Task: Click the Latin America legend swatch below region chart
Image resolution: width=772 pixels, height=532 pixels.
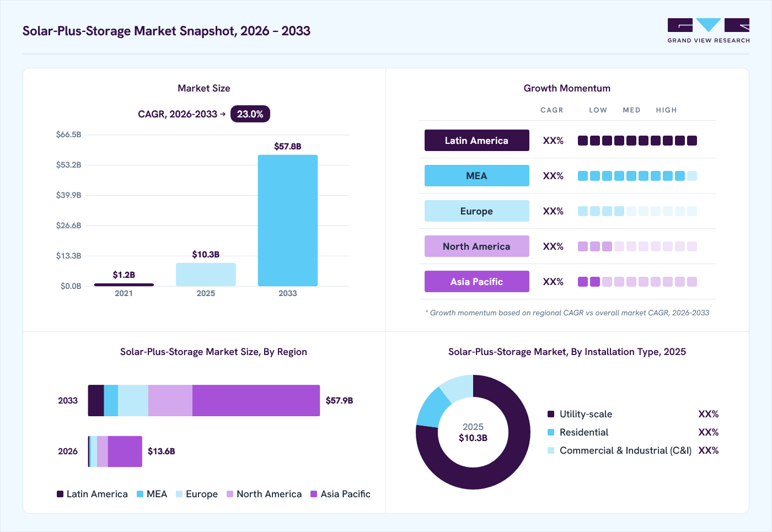Action: (x=60, y=494)
